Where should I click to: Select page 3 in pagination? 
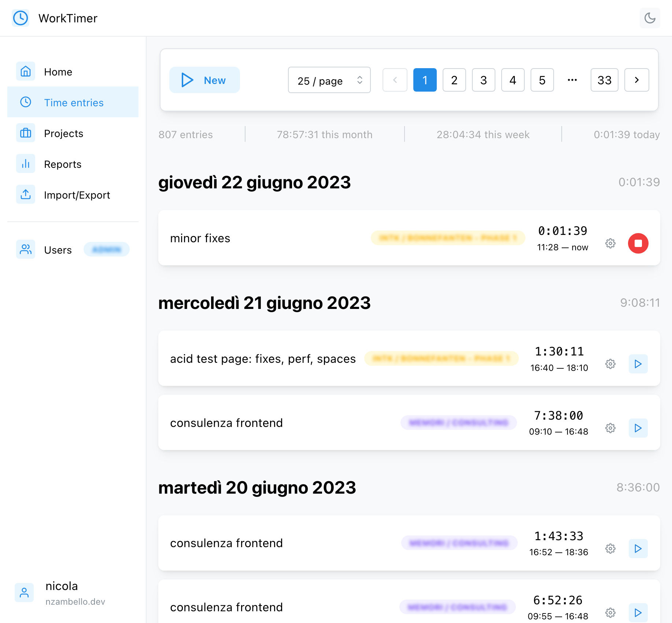483,80
